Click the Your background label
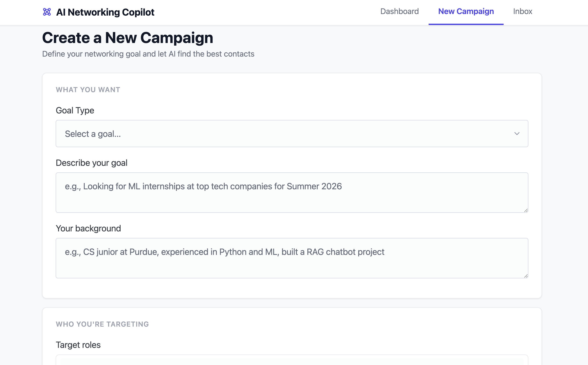The image size is (588, 365). pyautogui.click(x=88, y=228)
